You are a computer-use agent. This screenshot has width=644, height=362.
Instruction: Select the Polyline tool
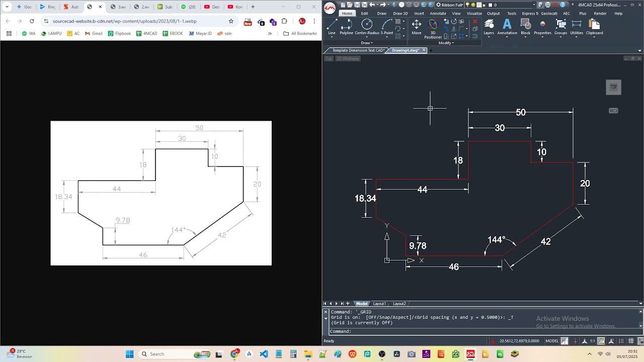(x=346, y=27)
